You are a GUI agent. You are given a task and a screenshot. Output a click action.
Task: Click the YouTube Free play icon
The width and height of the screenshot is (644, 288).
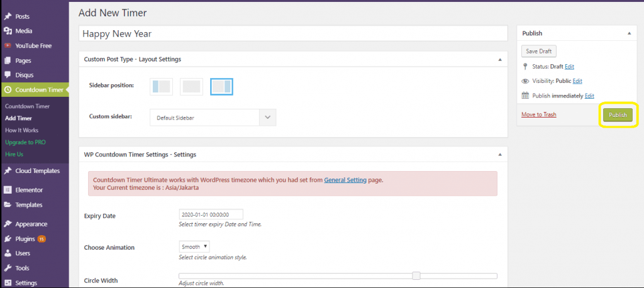pos(8,46)
